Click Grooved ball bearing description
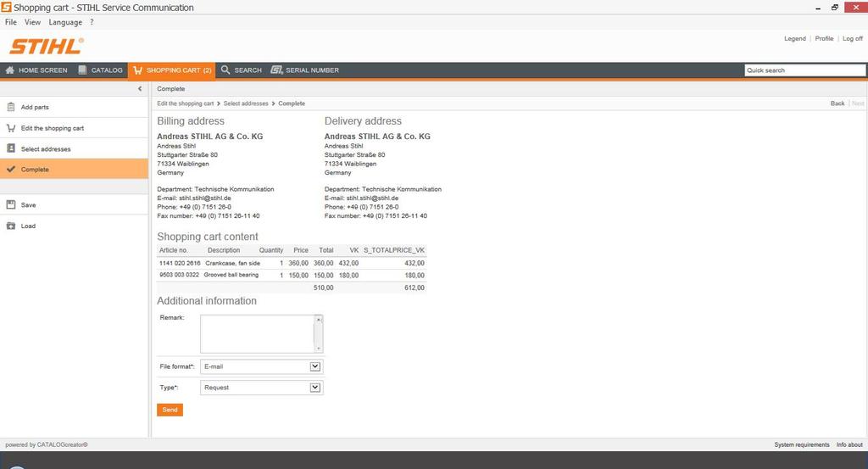Screen dimensions: 868x469 [231, 275]
